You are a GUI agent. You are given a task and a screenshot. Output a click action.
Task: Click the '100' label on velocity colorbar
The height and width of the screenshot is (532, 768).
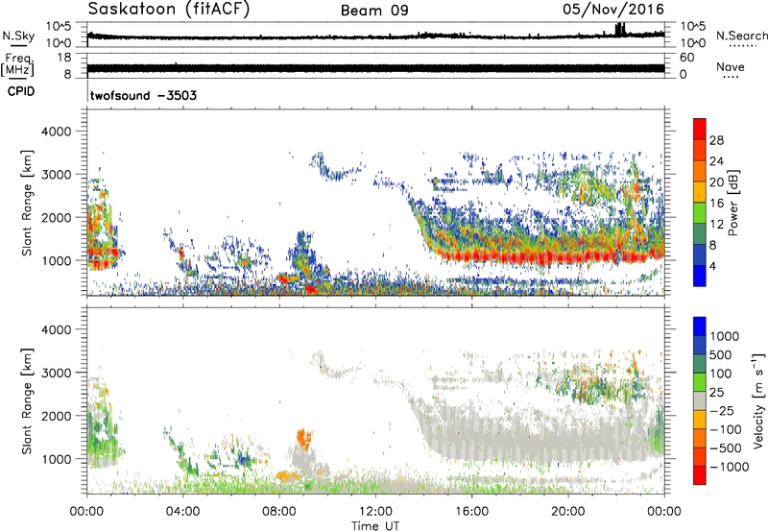[721, 374]
